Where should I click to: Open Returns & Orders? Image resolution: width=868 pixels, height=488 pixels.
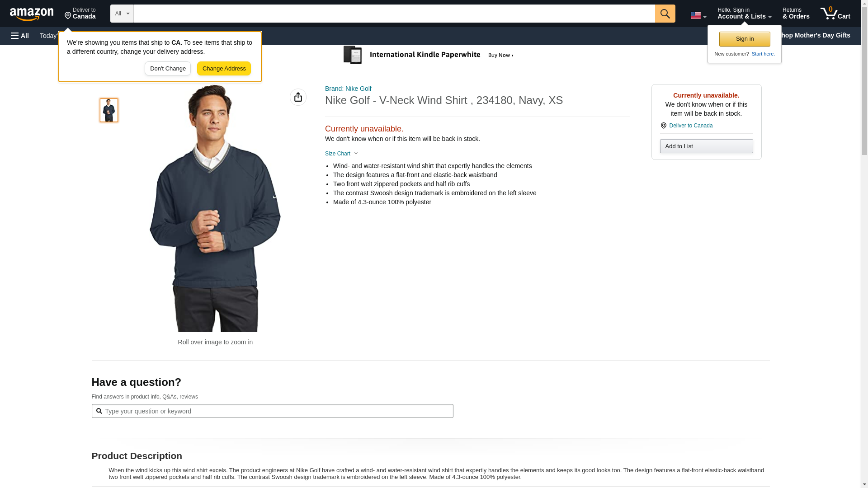click(796, 14)
